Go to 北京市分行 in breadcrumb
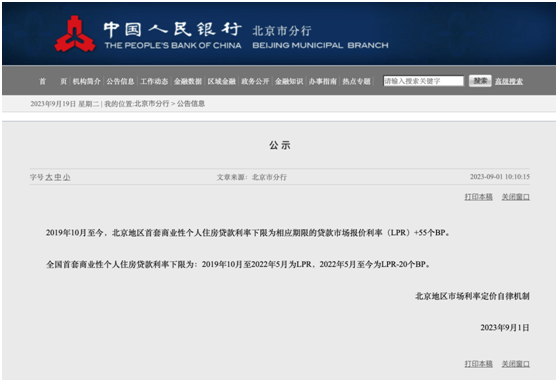 152,104
